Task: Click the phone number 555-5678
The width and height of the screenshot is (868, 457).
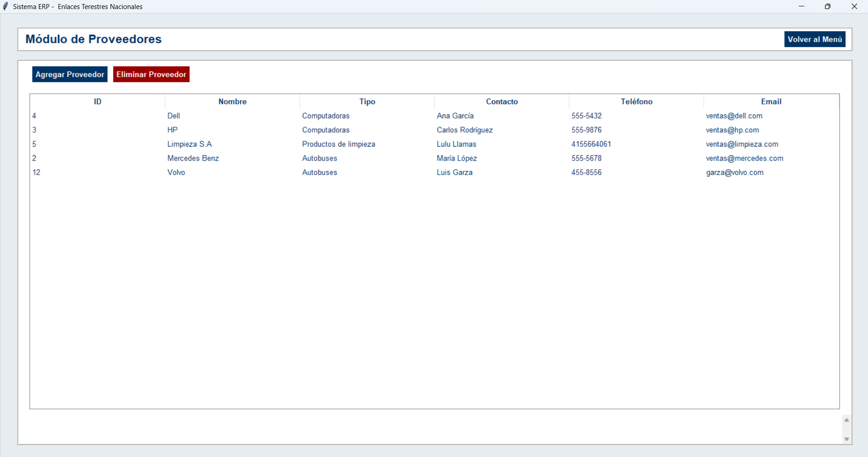Action: 587,158
